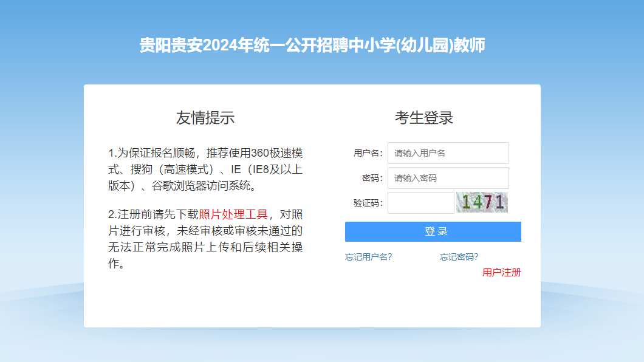This screenshot has height=362, width=644.
Task: Click the 验证码: field label
Action: (x=368, y=203)
